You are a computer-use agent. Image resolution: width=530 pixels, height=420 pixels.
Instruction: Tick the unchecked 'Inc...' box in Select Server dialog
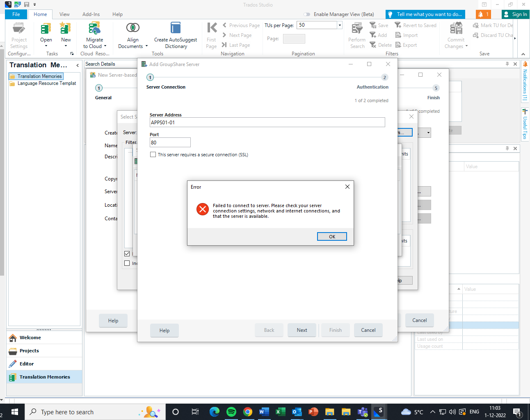click(127, 263)
